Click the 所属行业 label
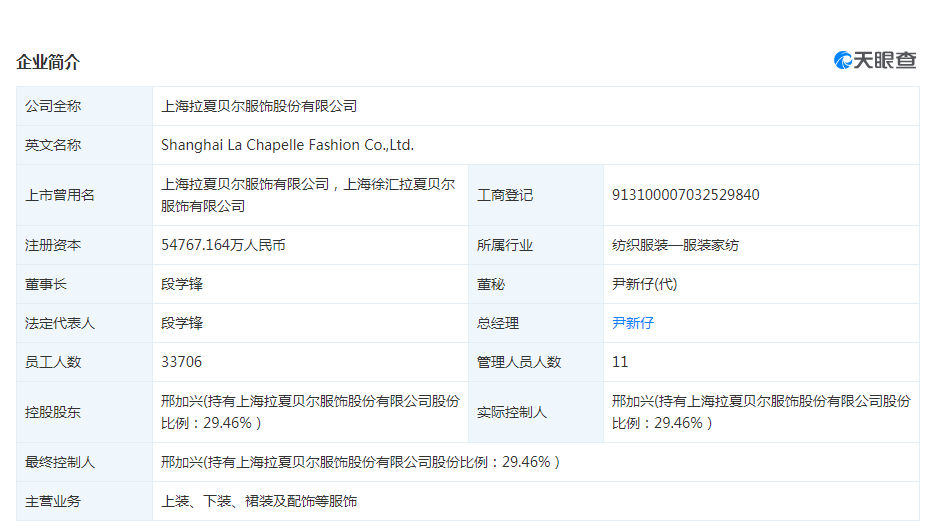Screen dimensions: 935x530 (x=504, y=245)
